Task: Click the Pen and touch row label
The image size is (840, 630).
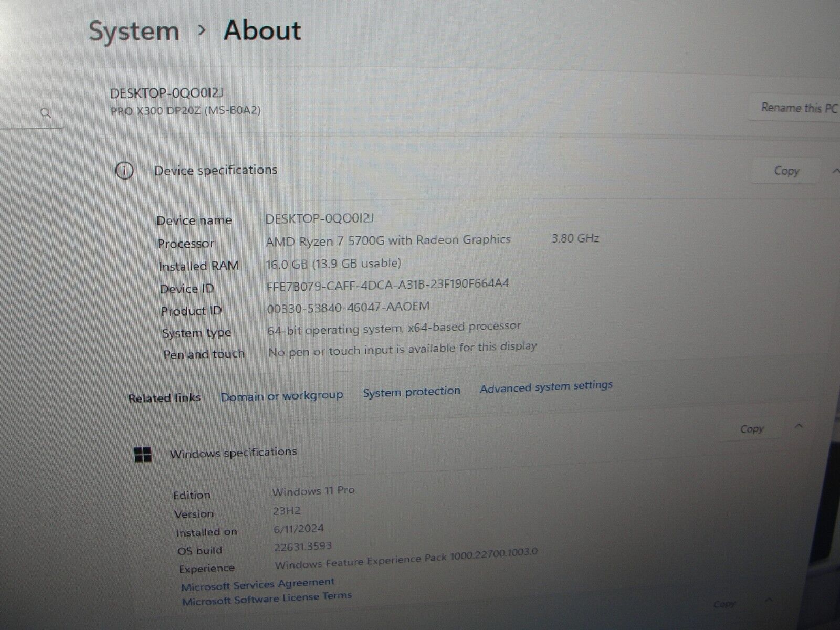Action: point(204,354)
